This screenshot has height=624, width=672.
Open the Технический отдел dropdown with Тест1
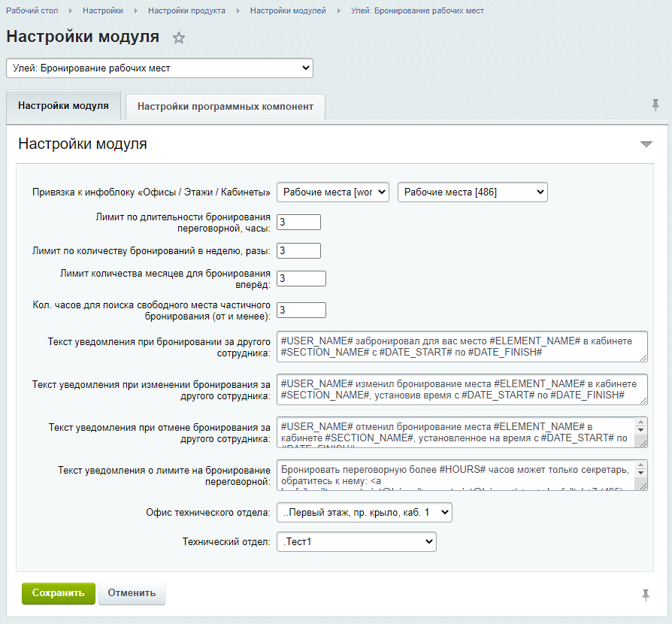[x=356, y=542]
